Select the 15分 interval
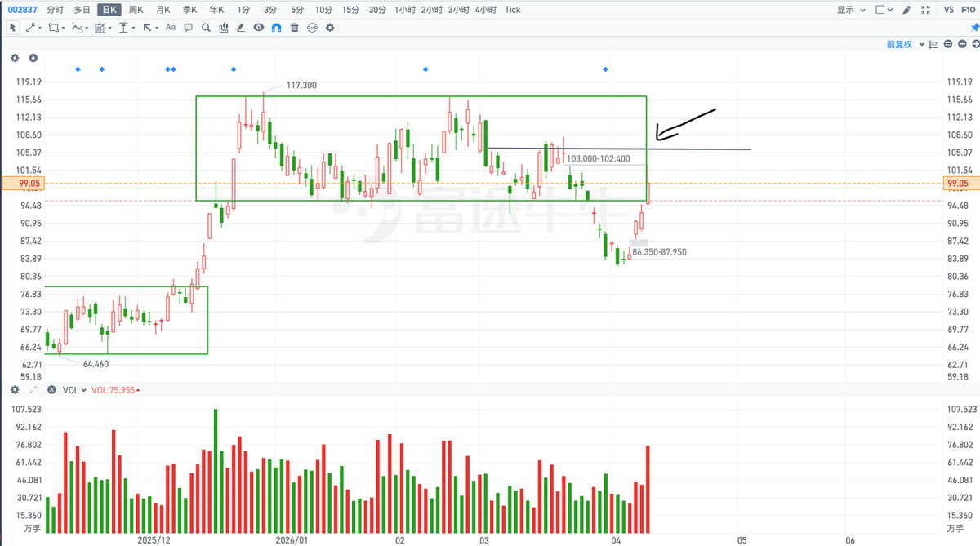 point(350,10)
